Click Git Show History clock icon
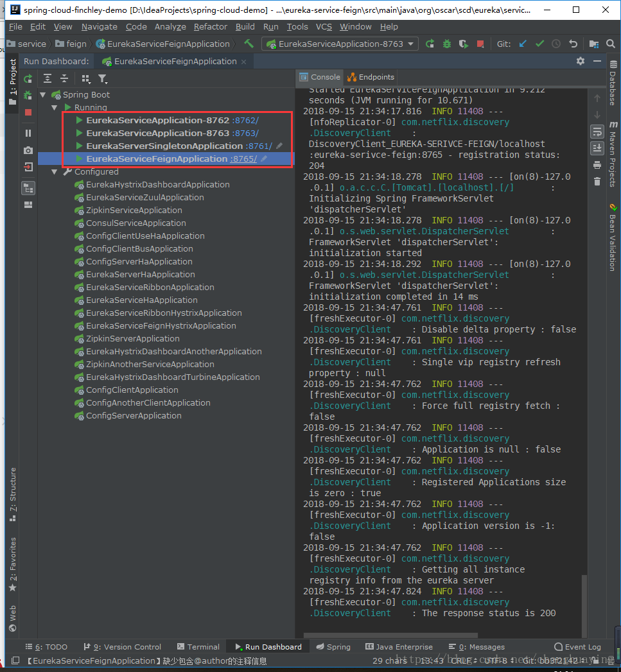621x672 pixels. (556, 44)
